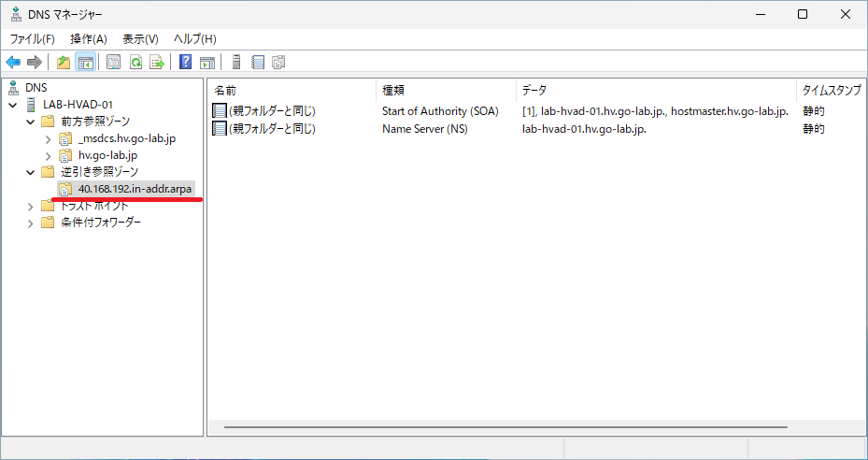Select hv.go-lab.jp in the tree
This screenshot has height=460, width=868.
108,155
